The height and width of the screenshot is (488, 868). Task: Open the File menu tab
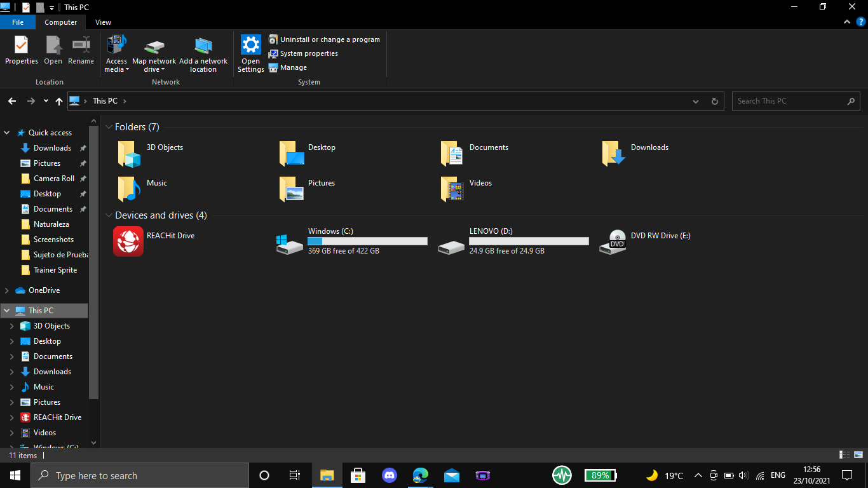point(18,22)
